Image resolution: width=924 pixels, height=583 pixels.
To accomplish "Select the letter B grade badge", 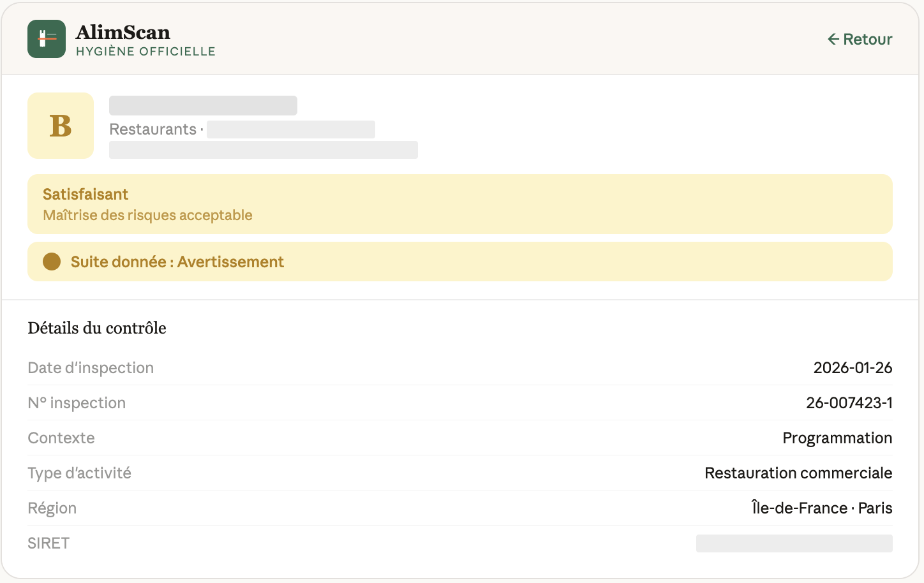I will (x=60, y=126).
